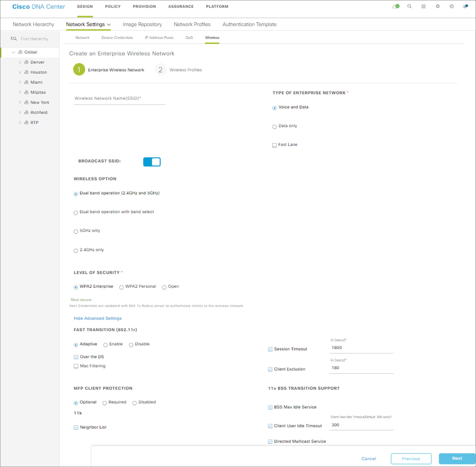This screenshot has height=467, width=476.
Task: Uncheck the Over the DS checkbox
Action: tap(76, 357)
